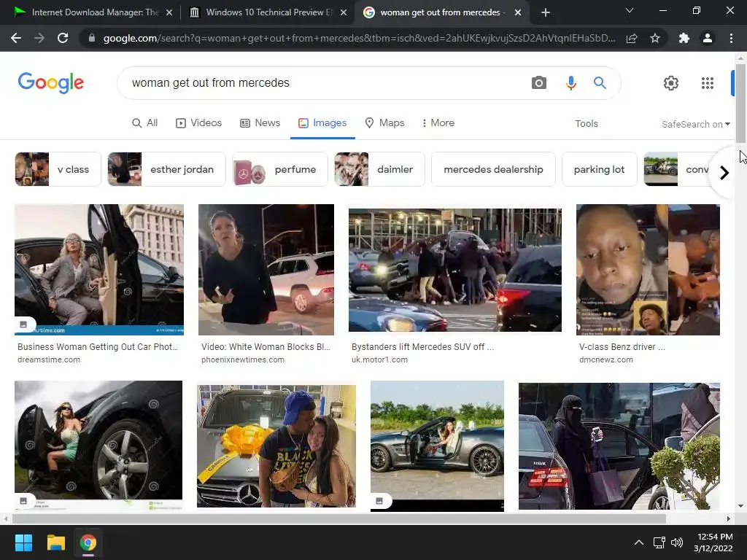This screenshot has width=747, height=560.
Task: Filter by v class chip
Action: (58, 169)
